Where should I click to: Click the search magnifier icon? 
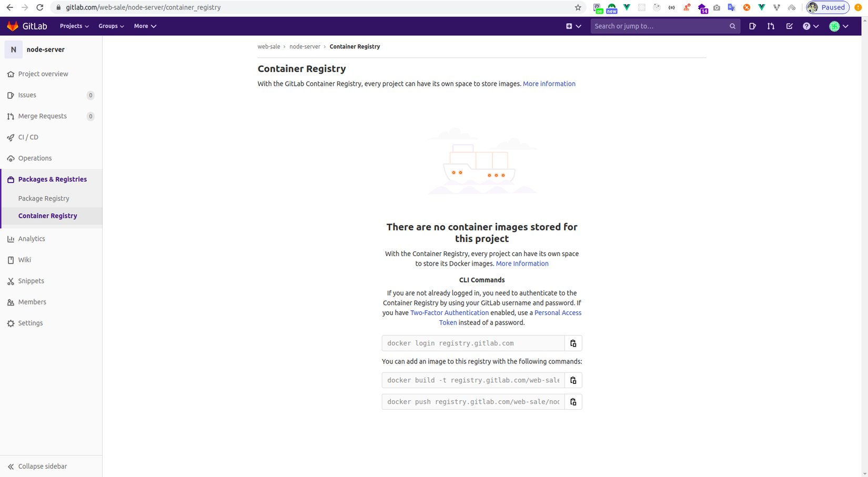click(x=732, y=26)
